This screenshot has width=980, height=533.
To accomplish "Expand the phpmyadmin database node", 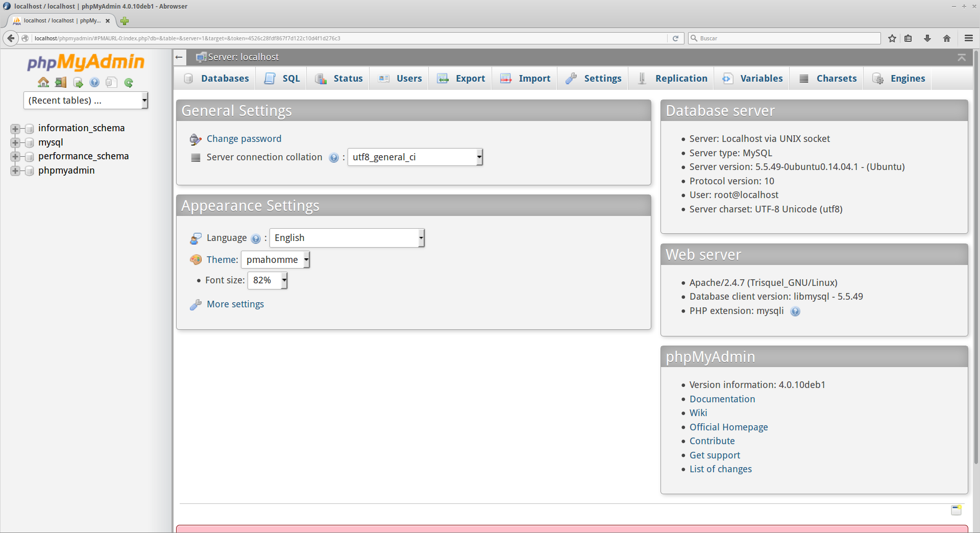I will click(x=15, y=171).
